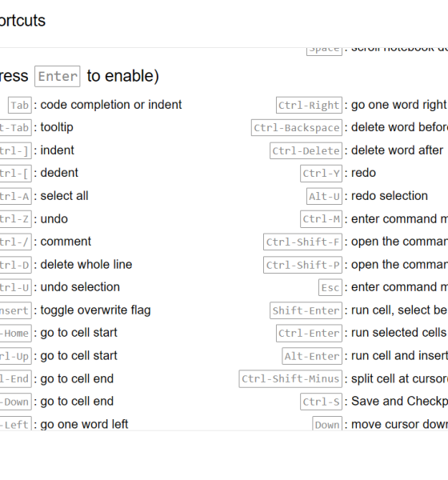Click the Ctrl-Shift-P shortcut badge
The width and height of the screenshot is (448, 480).
(302, 265)
